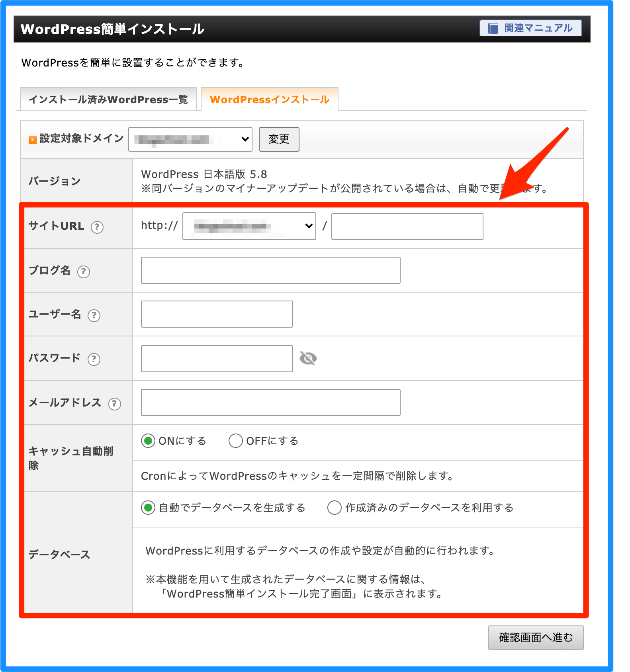Open the 関連マニュアル manual link
Viewport: 630px width, 672px height.
tap(530, 28)
